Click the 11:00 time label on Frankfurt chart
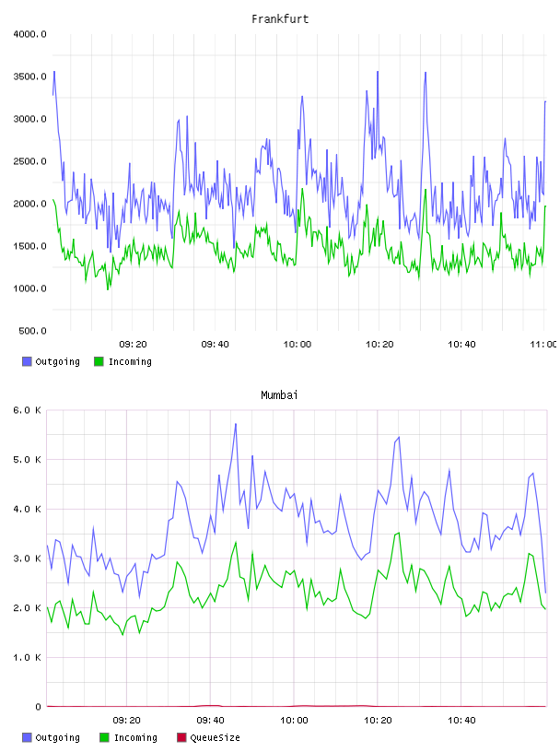 point(543,345)
